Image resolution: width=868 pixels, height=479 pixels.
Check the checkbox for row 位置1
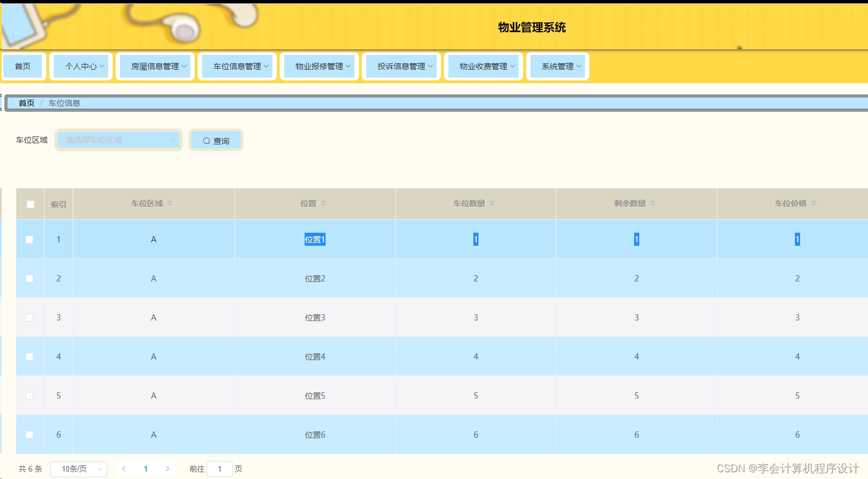click(30, 239)
